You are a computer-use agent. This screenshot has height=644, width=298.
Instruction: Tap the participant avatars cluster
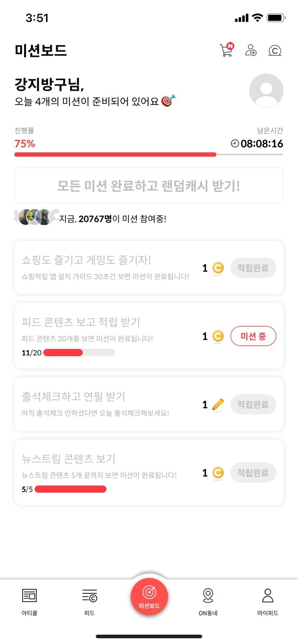[36, 217]
